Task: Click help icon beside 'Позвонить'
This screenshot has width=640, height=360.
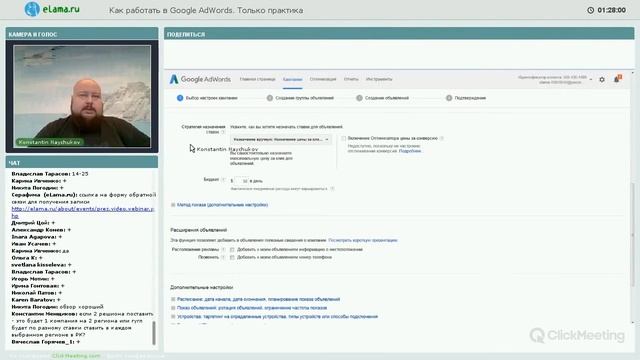Action: (x=223, y=258)
